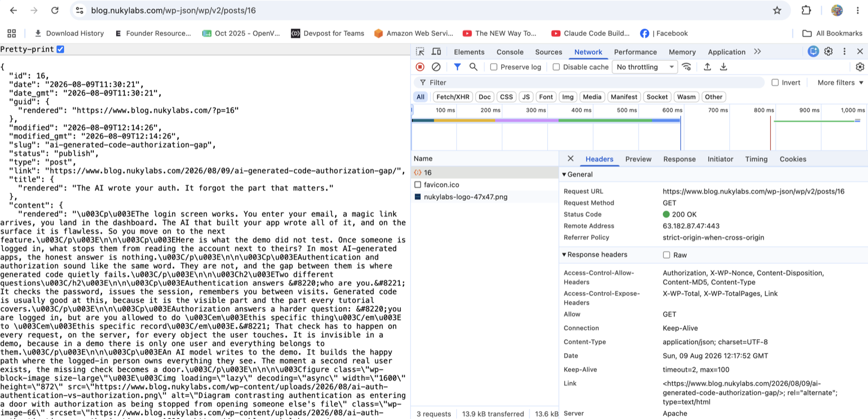This screenshot has height=419, width=868.
Task: Toggle the network filter funnel icon
Action: coord(457,67)
